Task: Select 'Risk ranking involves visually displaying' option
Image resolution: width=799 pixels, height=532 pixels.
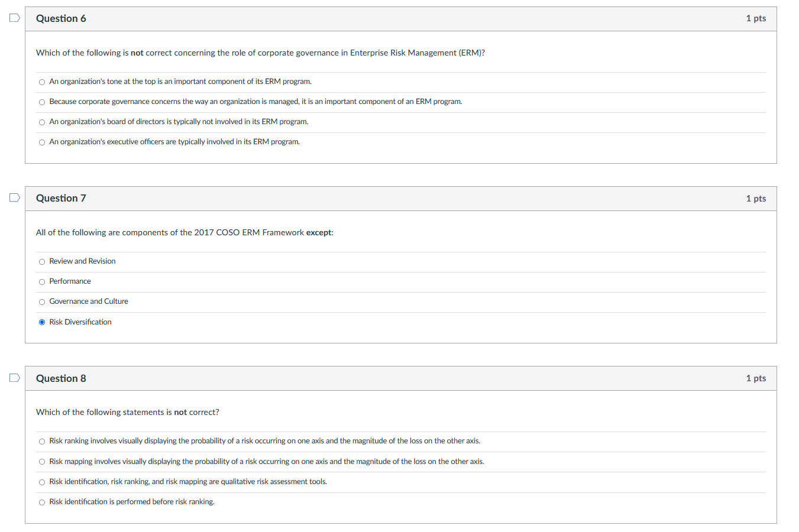Action: coord(42,442)
